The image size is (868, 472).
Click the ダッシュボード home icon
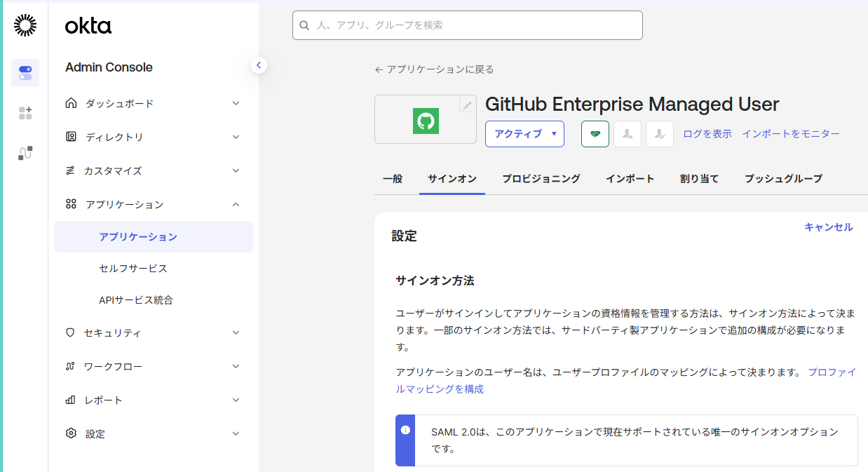(71, 103)
